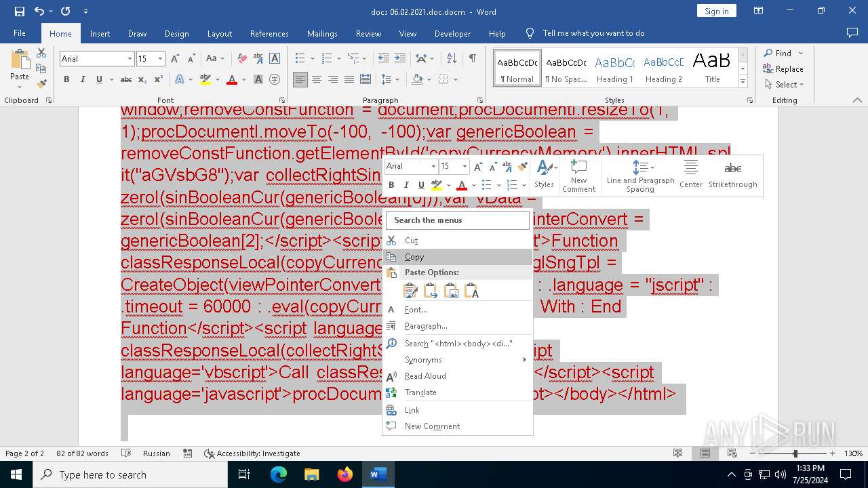This screenshot has width=868, height=488.
Task: Justify paragraph text in ribbon
Action: click(349, 79)
